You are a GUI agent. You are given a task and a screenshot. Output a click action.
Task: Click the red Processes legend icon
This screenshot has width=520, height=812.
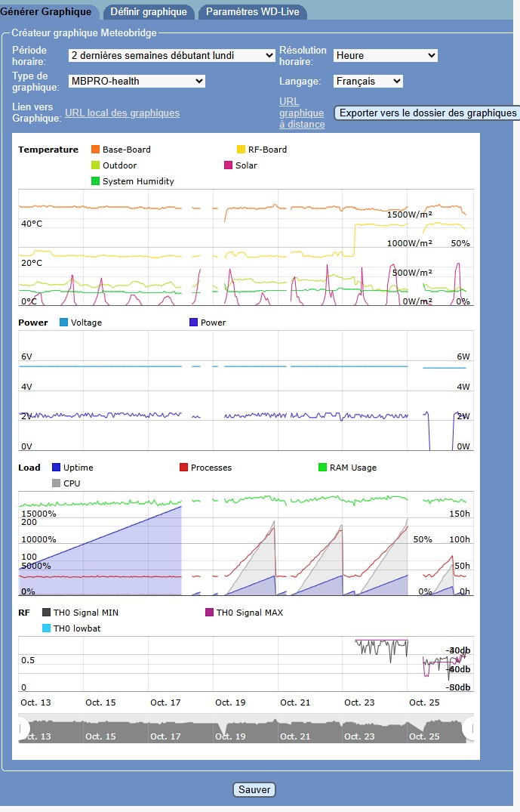184,468
